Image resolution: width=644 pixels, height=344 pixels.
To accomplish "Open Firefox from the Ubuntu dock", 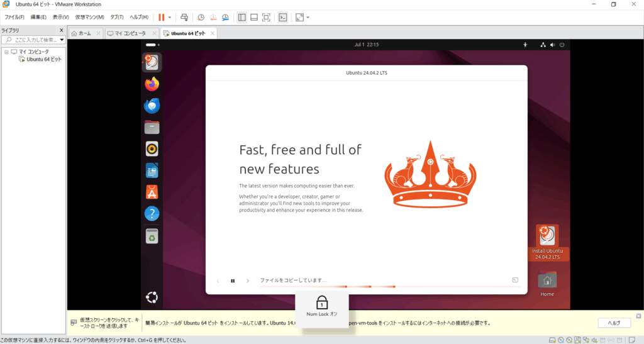I will click(x=152, y=84).
